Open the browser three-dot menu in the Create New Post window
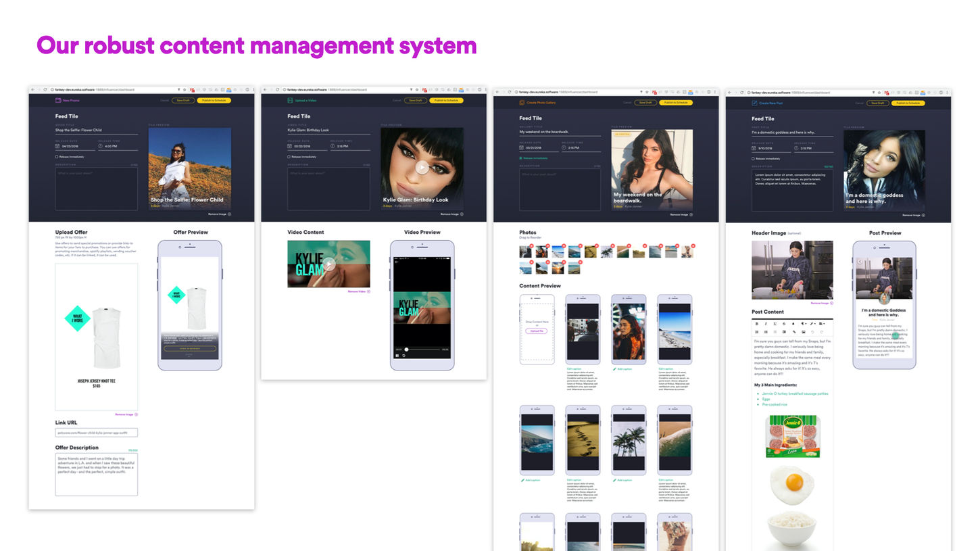The height and width of the screenshot is (551, 980). coord(948,92)
